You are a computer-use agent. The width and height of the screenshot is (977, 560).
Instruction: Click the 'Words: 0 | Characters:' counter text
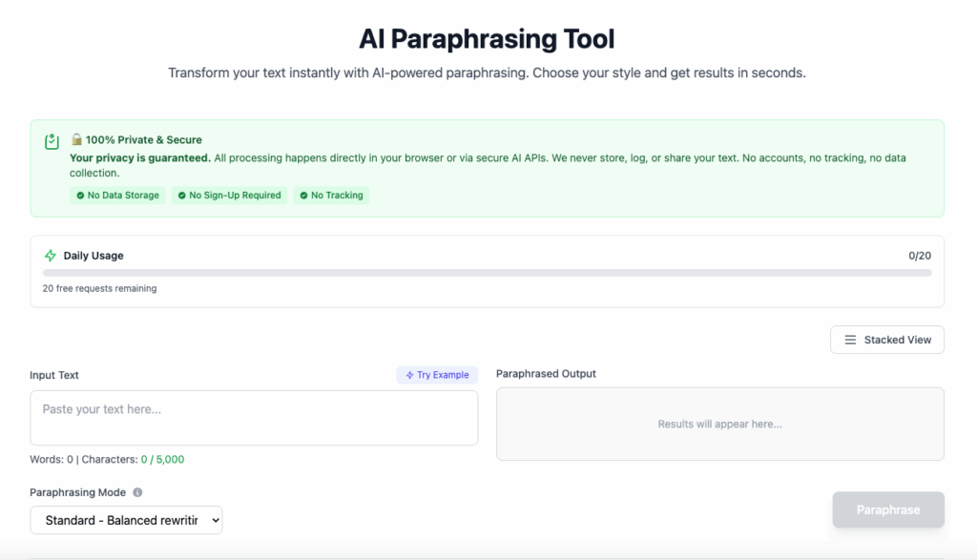point(84,459)
